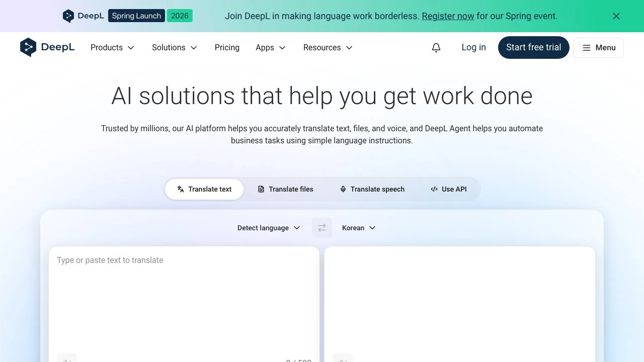Viewport: 644px width, 362px height.
Task: Switch to the Translate speech tab
Action: 372,189
